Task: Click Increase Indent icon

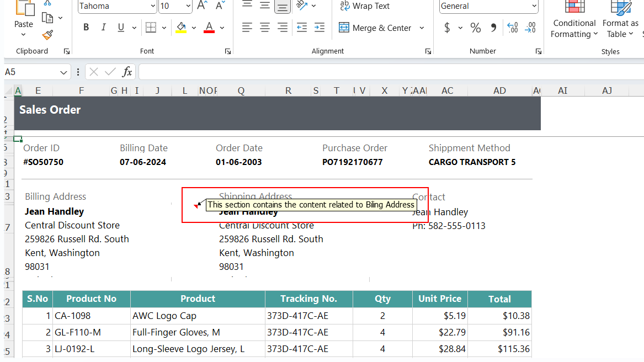Action: click(x=319, y=28)
